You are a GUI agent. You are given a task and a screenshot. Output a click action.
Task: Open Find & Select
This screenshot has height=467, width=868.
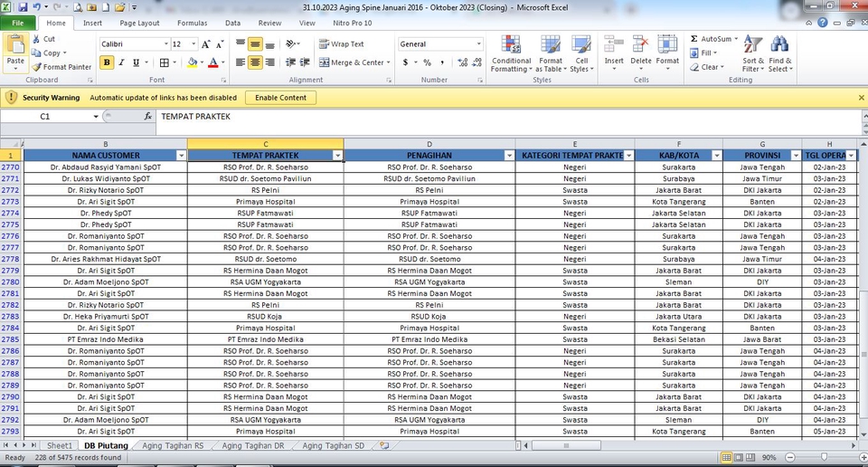780,53
